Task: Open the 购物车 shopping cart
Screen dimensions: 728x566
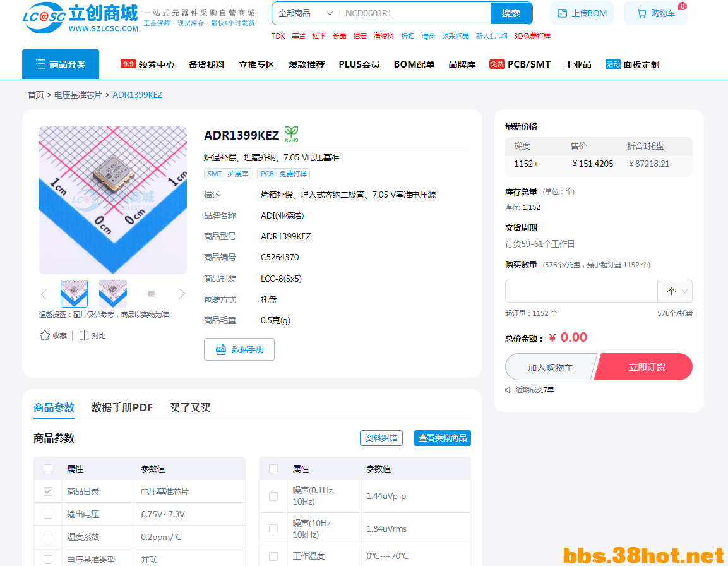Action: [655, 13]
